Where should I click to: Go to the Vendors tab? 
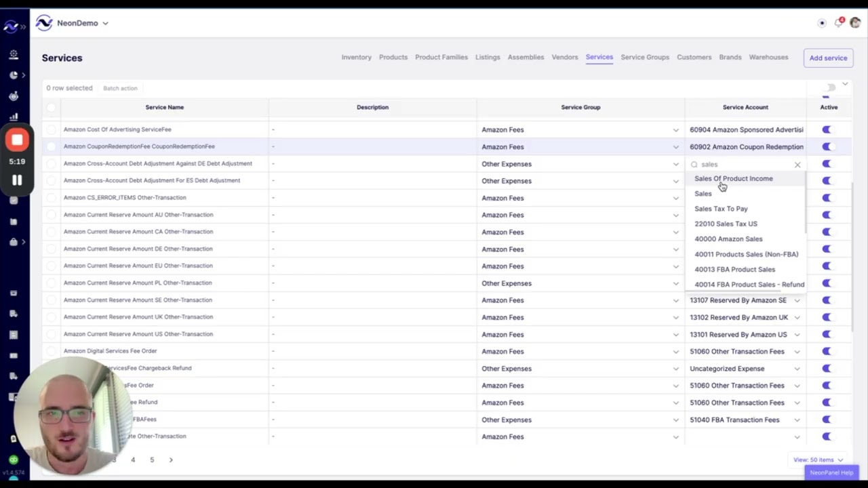tap(565, 58)
